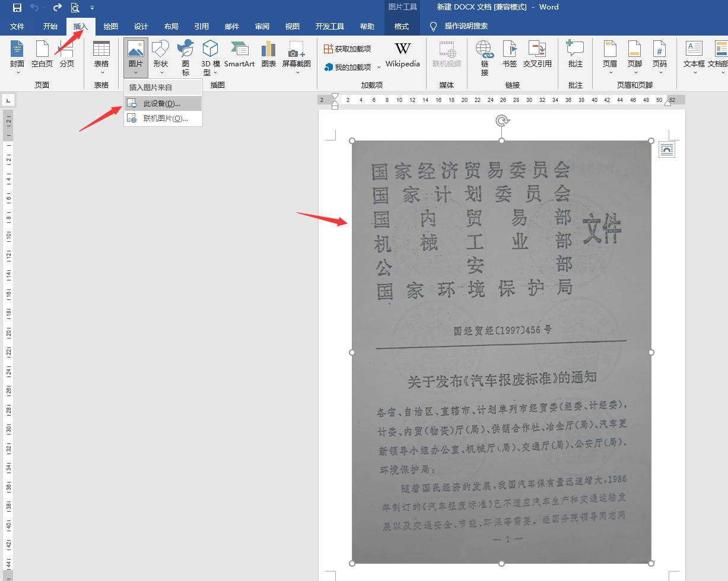Viewport: 728px width, 581px height.
Task: Expand the 我的加载项 dropdown arrow
Action: (x=379, y=67)
